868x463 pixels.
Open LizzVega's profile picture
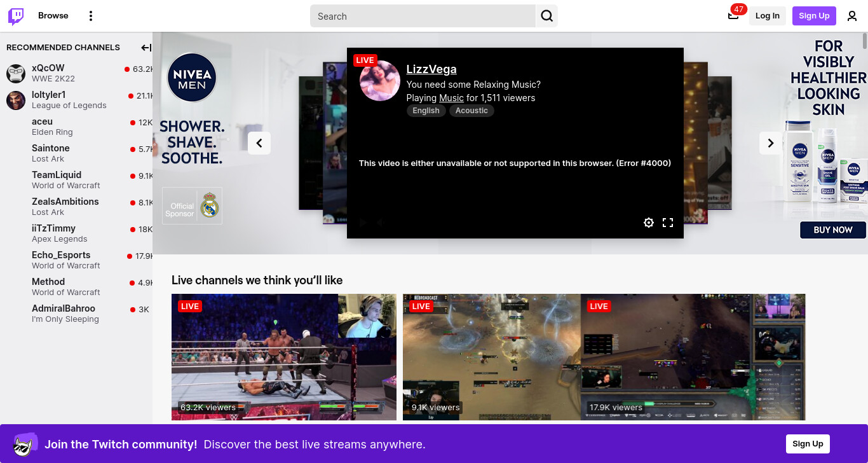point(380,81)
